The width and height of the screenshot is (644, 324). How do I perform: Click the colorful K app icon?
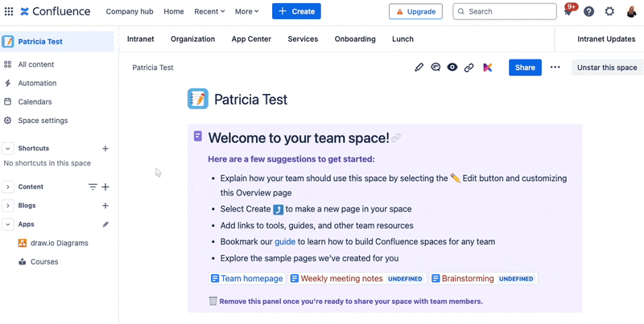tap(488, 68)
